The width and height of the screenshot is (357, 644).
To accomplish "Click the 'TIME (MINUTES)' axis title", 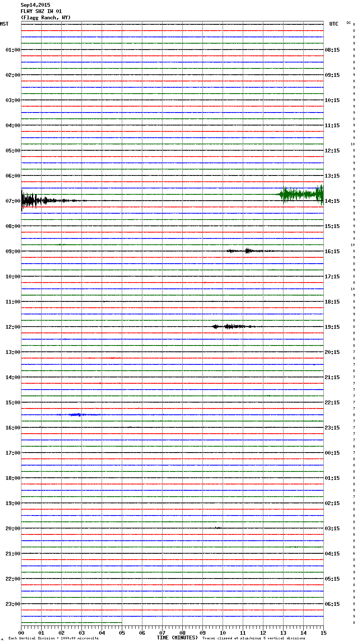I will pyautogui.click(x=177, y=638).
